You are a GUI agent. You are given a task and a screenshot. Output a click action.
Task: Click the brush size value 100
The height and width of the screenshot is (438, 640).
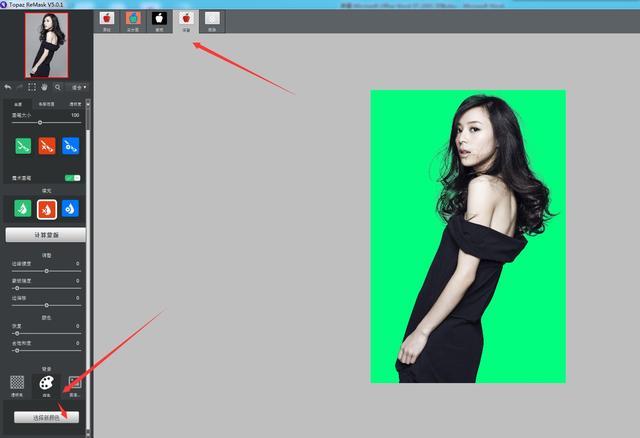click(x=75, y=115)
